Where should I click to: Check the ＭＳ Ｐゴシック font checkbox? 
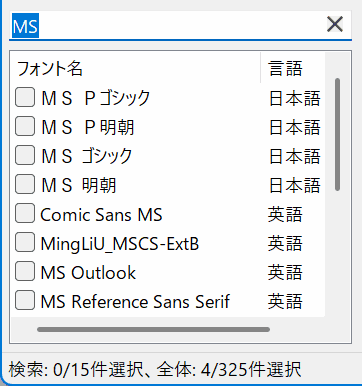(25, 97)
